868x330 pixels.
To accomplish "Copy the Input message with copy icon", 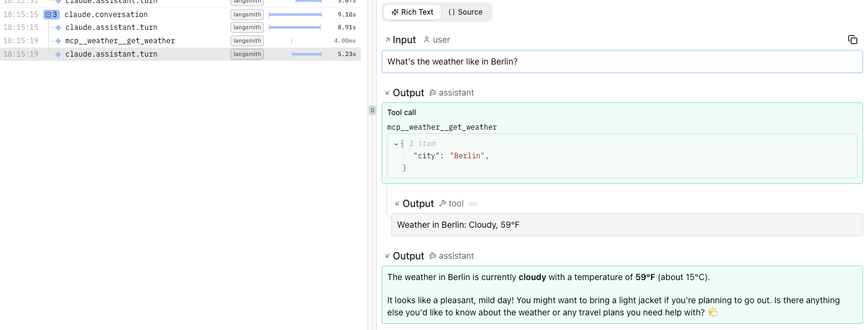I will point(852,40).
